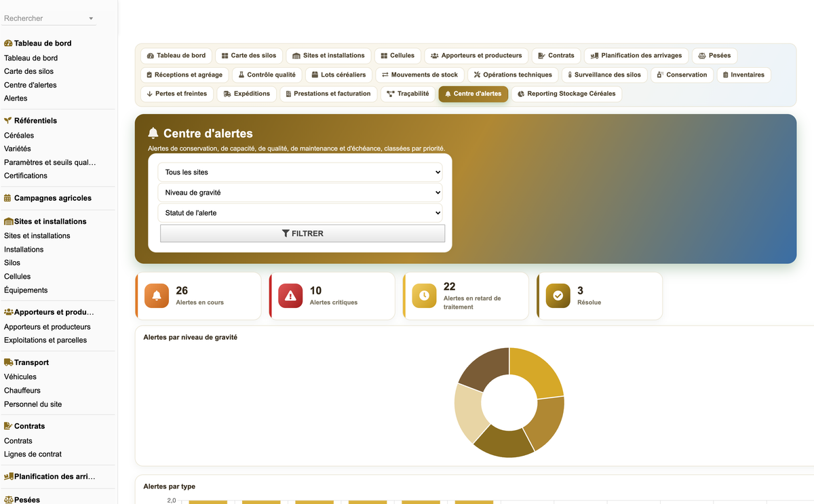Expand the Rechercher dropdown arrow

coord(91,18)
